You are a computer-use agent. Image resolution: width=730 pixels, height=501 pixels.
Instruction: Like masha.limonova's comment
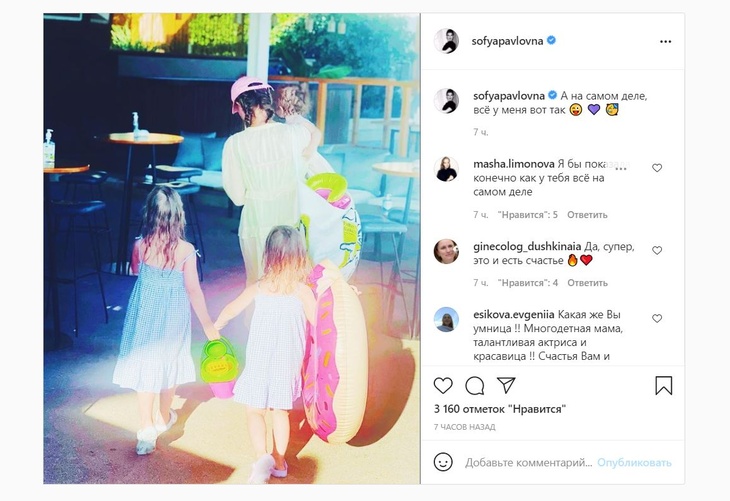click(x=657, y=168)
